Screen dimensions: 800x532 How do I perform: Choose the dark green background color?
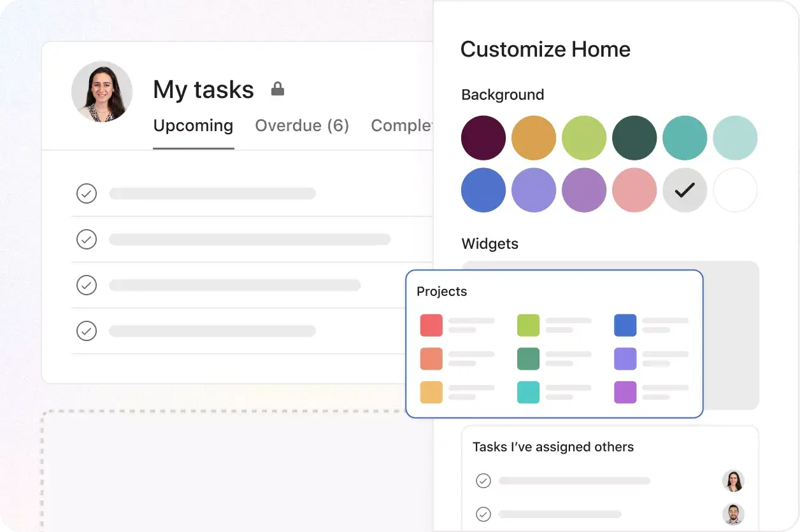tap(634, 137)
